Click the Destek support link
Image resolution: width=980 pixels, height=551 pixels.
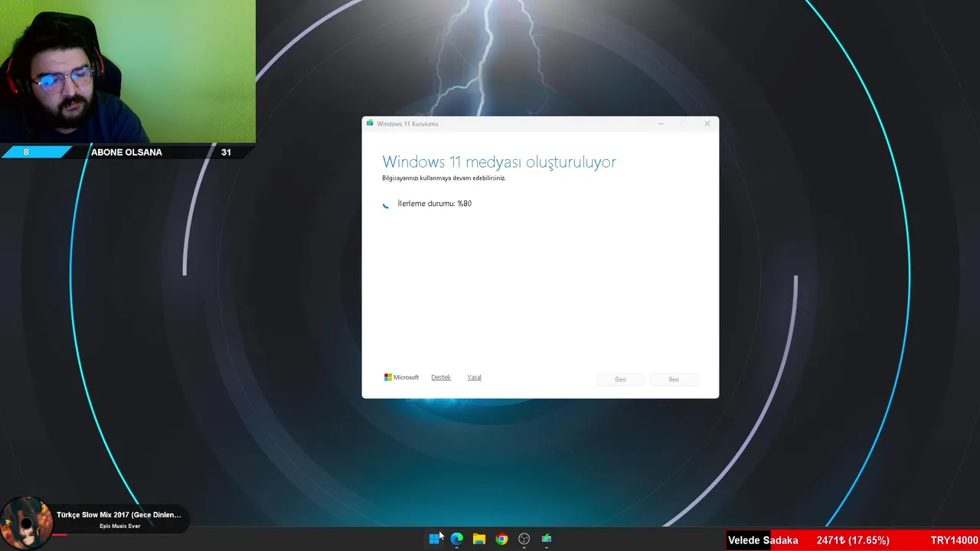pos(441,377)
